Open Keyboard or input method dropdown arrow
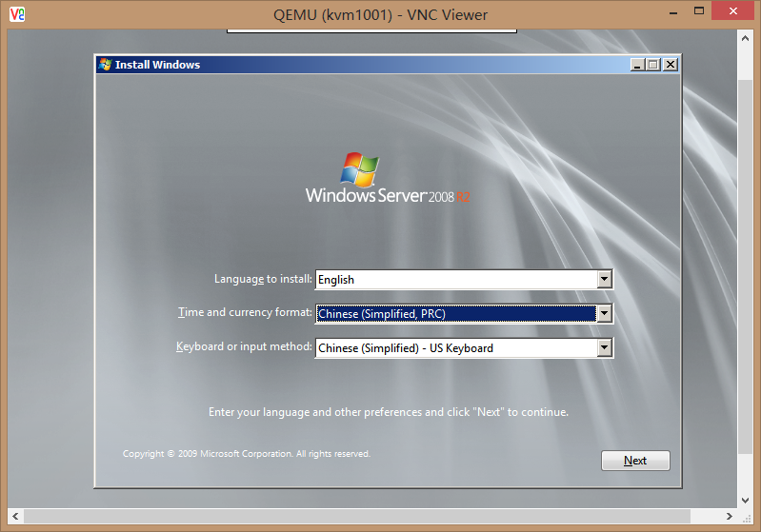 coord(604,347)
